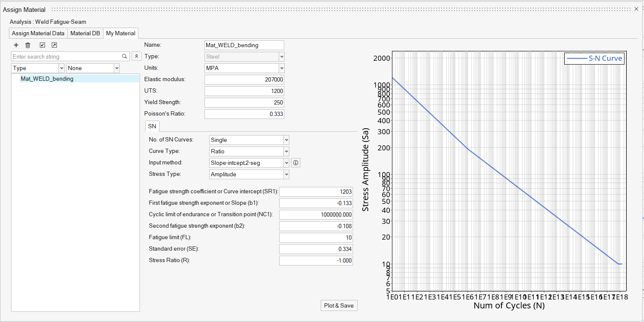This screenshot has height=322, width=644.
Task: Add a new material with plus icon
Action: point(16,45)
